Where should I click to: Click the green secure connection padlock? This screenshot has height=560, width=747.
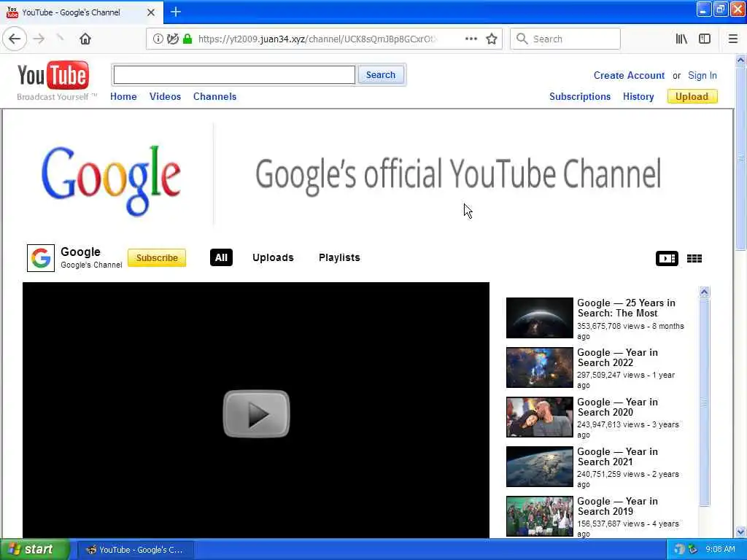(x=187, y=39)
